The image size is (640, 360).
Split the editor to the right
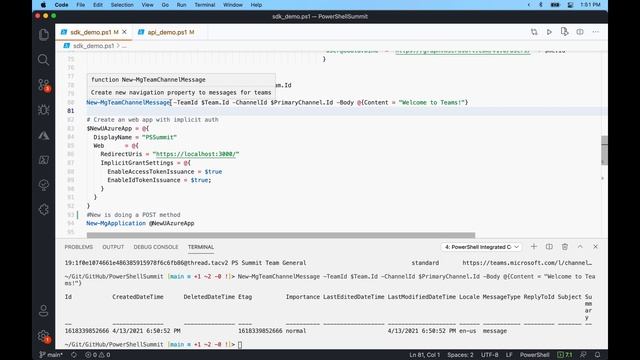(580, 32)
